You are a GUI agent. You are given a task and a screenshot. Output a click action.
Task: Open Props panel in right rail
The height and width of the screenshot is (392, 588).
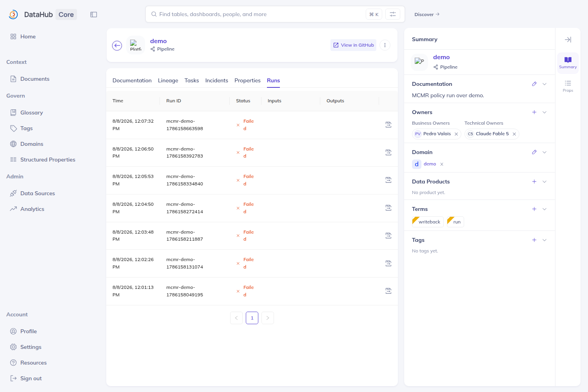click(568, 86)
